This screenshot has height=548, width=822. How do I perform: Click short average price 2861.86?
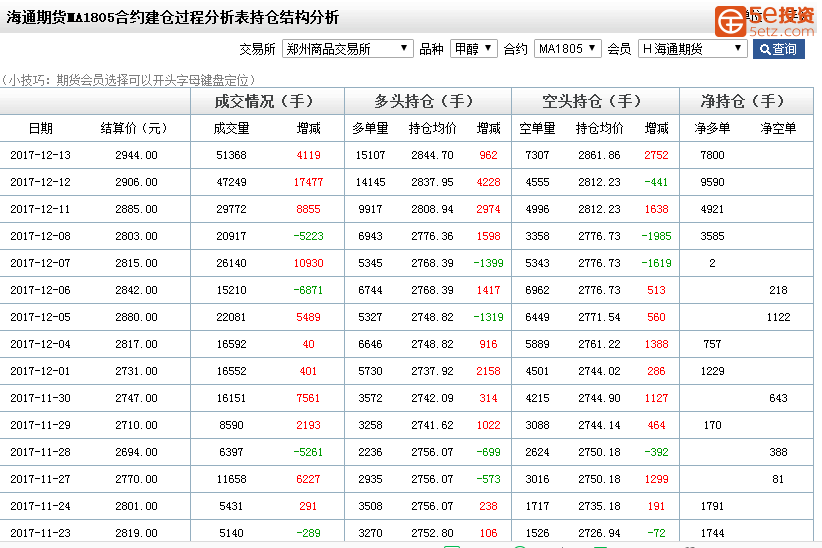point(599,155)
